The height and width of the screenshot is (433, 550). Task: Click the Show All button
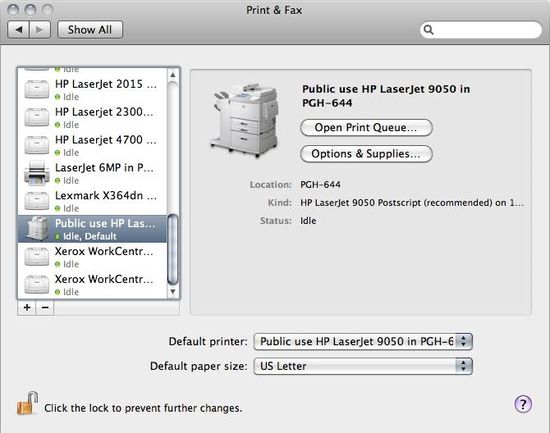point(90,29)
